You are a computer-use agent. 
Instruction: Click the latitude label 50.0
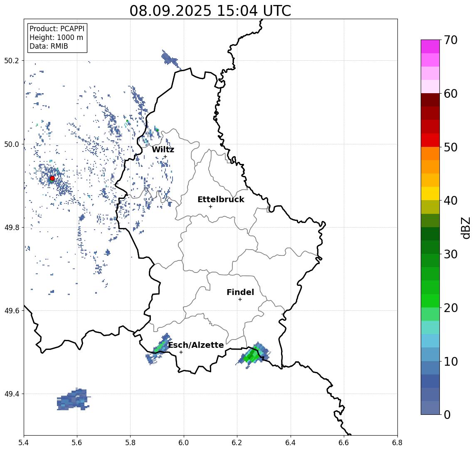click(11, 144)
